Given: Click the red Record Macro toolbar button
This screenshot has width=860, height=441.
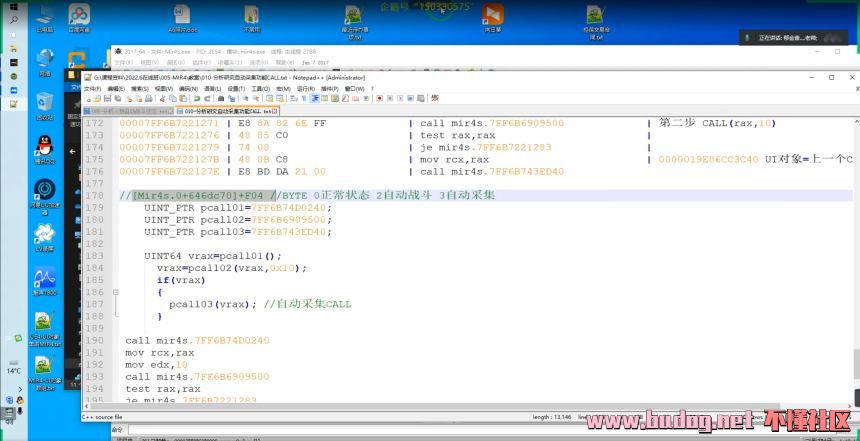Looking at the screenshot, I should pyautogui.click(x=380, y=98).
